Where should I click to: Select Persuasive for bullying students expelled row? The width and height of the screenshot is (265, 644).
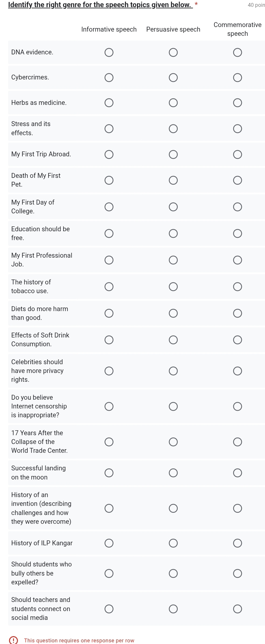(173, 573)
